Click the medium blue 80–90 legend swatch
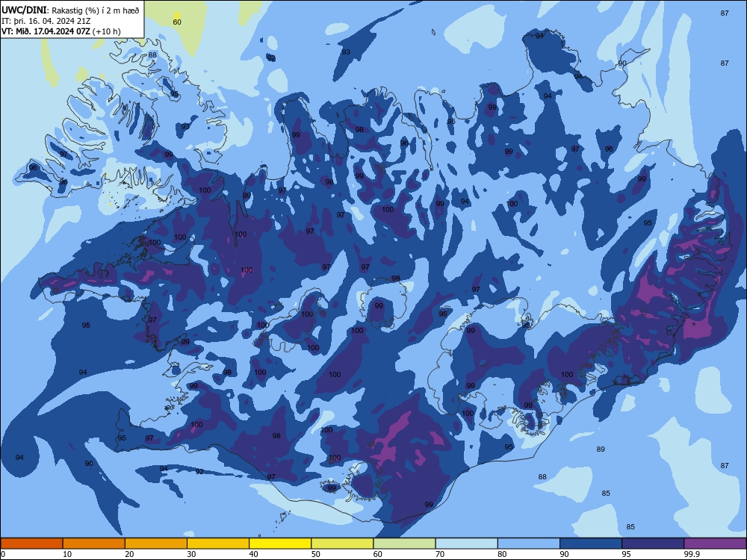Screen dimensions: 747x560 click(x=529, y=544)
